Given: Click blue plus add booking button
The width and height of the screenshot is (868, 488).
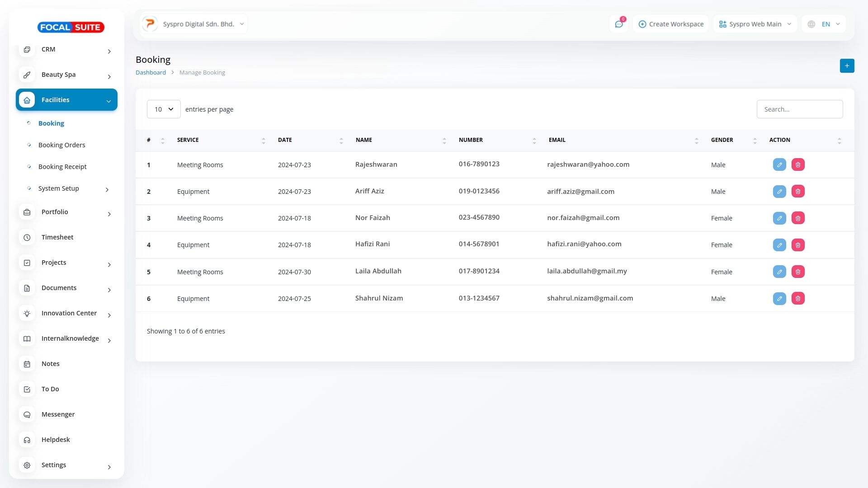Looking at the screenshot, I should pos(847,66).
